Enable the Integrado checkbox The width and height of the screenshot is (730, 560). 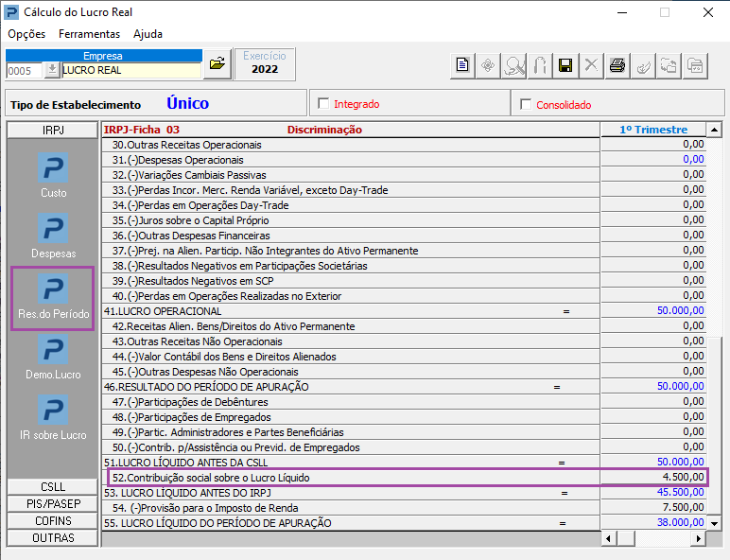pyautogui.click(x=323, y=103)
